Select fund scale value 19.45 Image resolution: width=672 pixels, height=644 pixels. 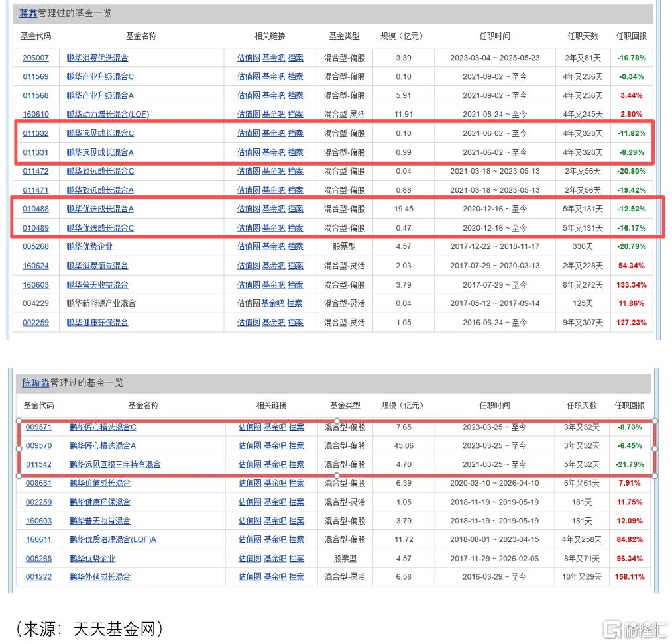tap(404, 209)
